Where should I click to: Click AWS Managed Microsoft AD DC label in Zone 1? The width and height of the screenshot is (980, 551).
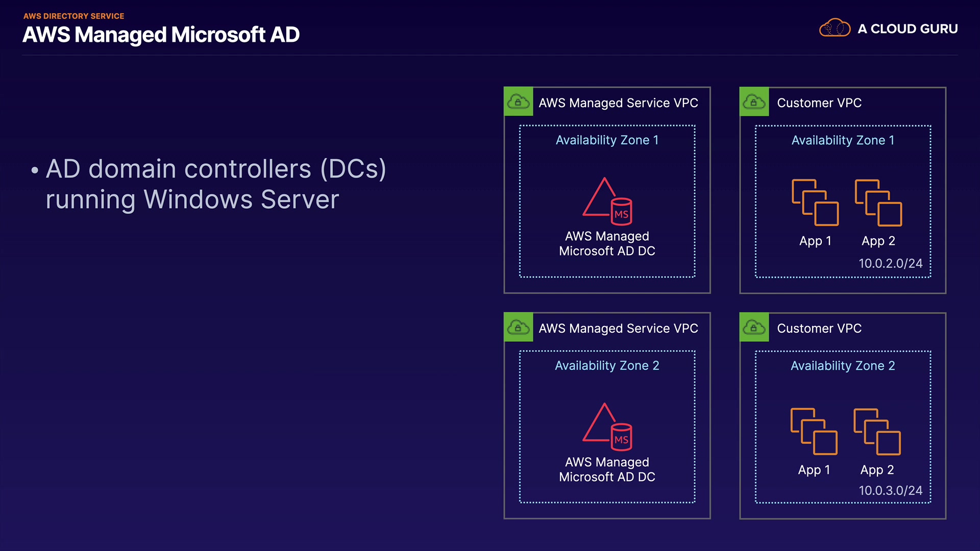click(607, 243)
